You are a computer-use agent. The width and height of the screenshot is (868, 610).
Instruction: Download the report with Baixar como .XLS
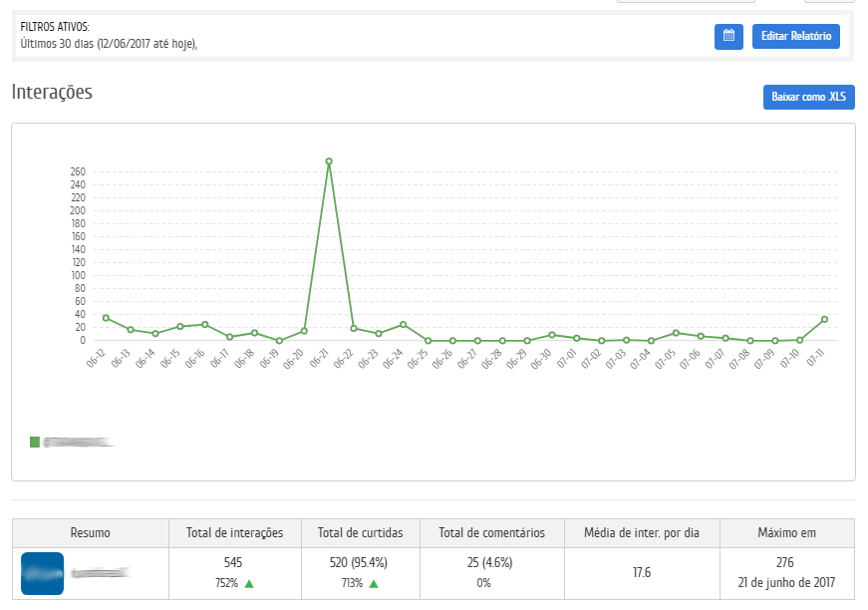pyautogui.click(x=808, y=97)
